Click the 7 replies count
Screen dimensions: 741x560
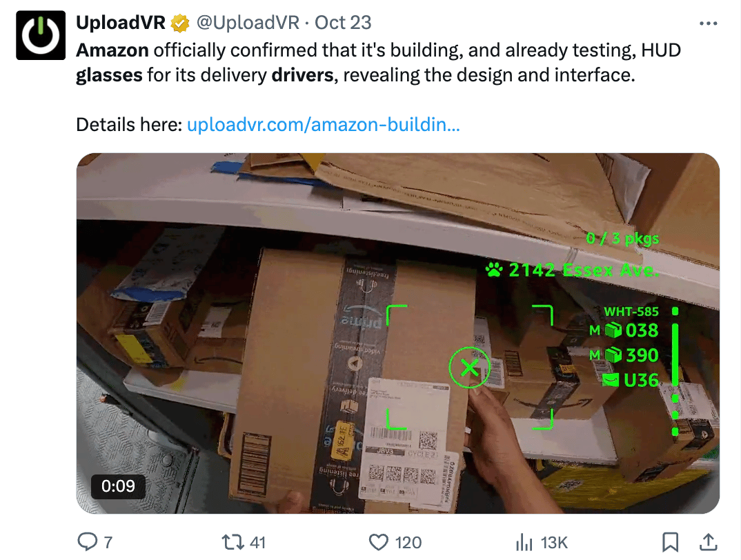[108, 543]
